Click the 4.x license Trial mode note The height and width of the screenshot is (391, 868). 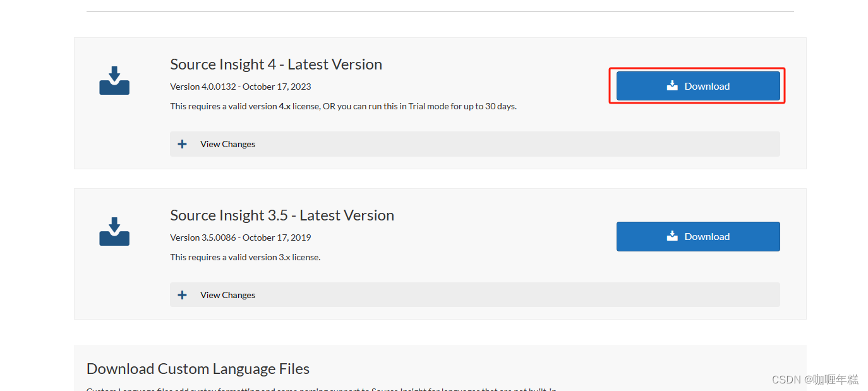[x=343, y=106]
